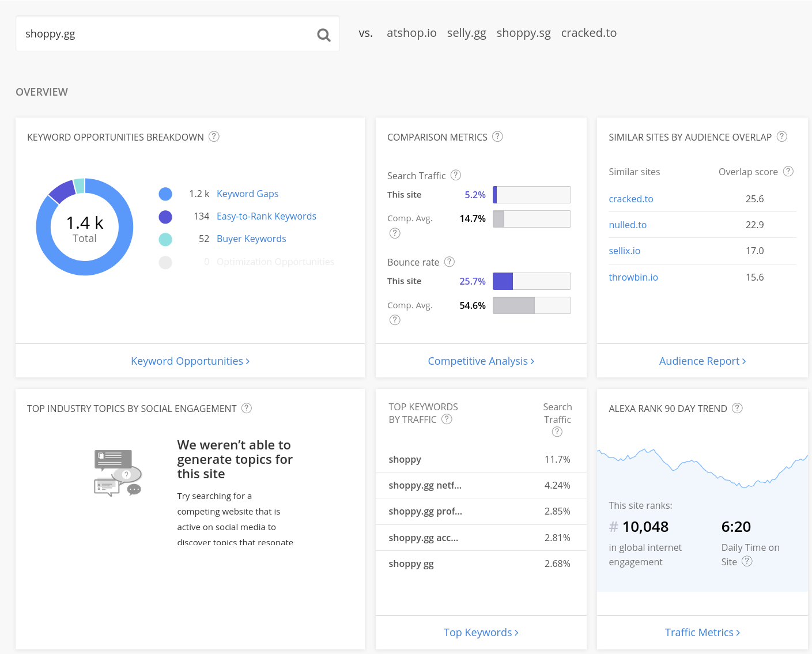This screenshot has height=654, width=812.
Task: Click the 'We weren't able to generate topics' message
Action: coord(235,459)
